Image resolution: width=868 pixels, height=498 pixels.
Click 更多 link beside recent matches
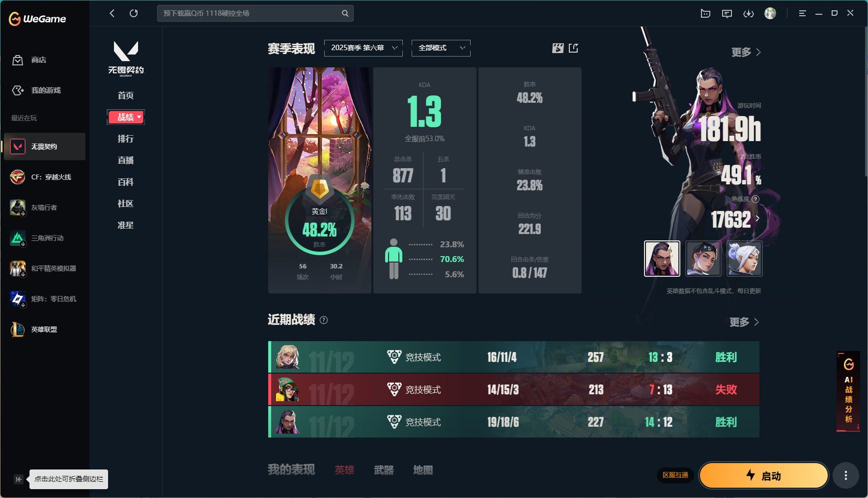(x=744, y=322)
